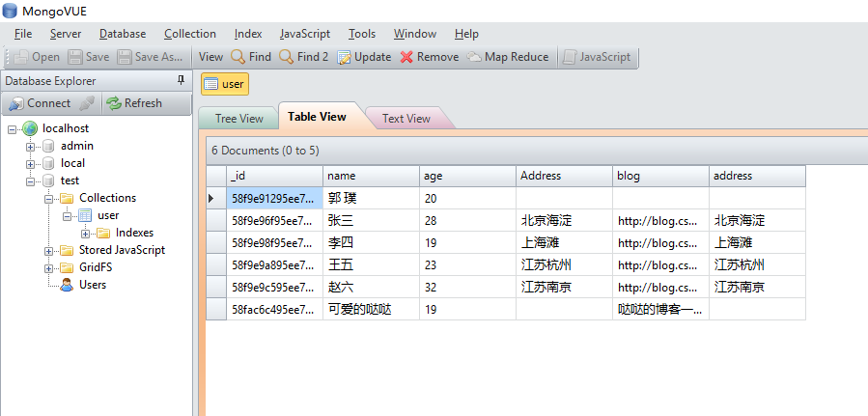Viewport: 868px width, 416px height.
Task: Click the disconnect icon beside Connect
Action: pos(87,103)
